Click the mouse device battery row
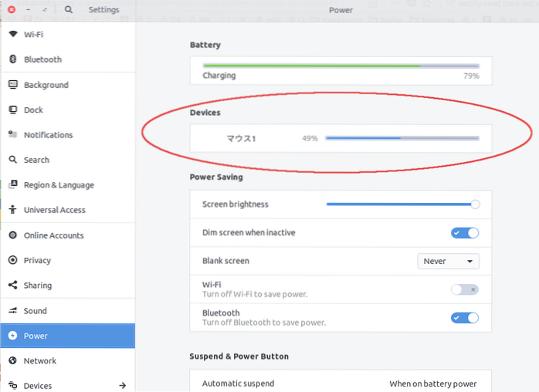The image size is (539, 392). coord(340,139)
